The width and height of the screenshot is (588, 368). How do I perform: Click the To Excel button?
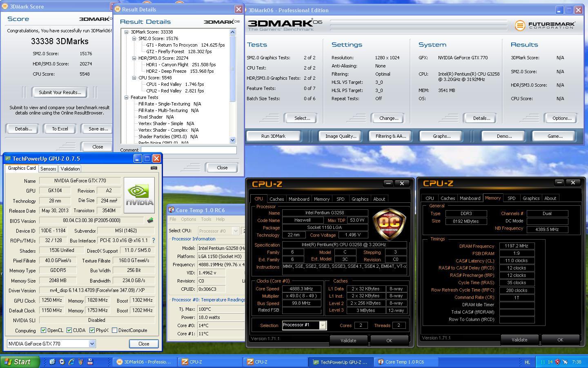tap(60, 129)
